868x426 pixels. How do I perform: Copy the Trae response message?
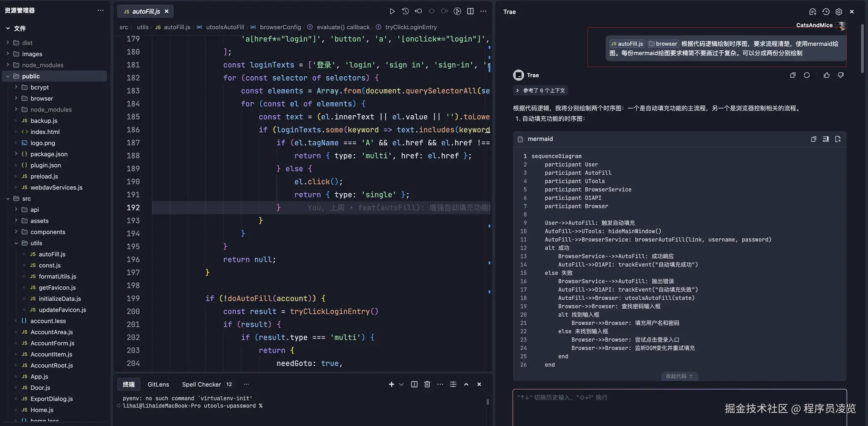pos(793,75)
